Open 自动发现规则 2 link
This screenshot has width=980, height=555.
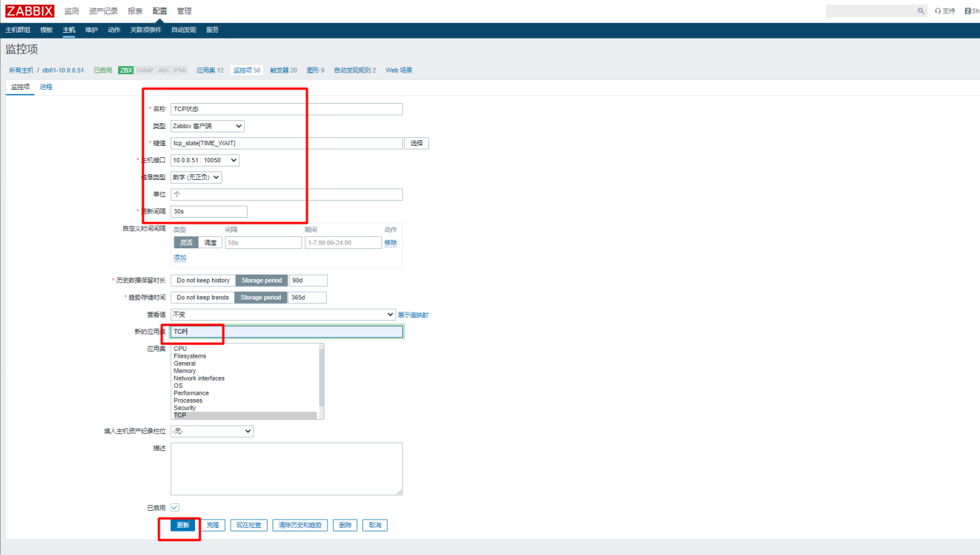tap(355, 70)
